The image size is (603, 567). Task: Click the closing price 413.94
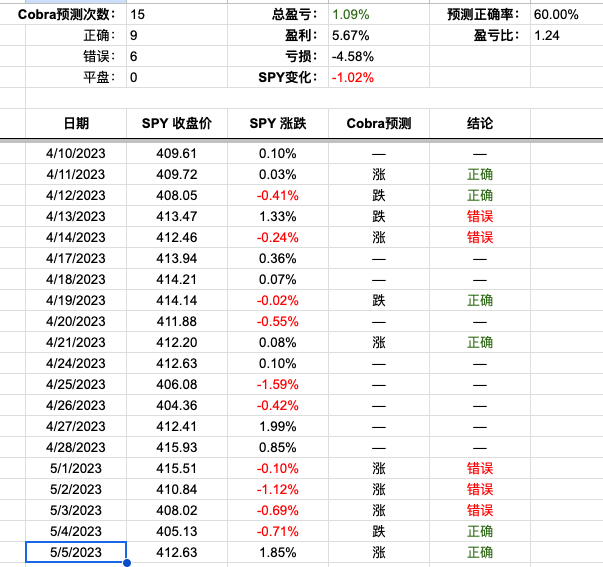coord(177,258)
